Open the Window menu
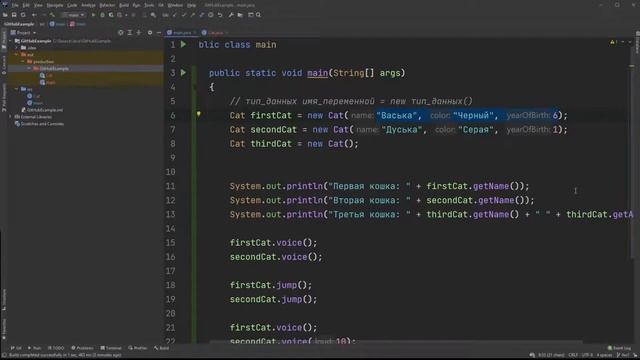The width and height of the screenshot is (640, 360). tap(175, 5)
